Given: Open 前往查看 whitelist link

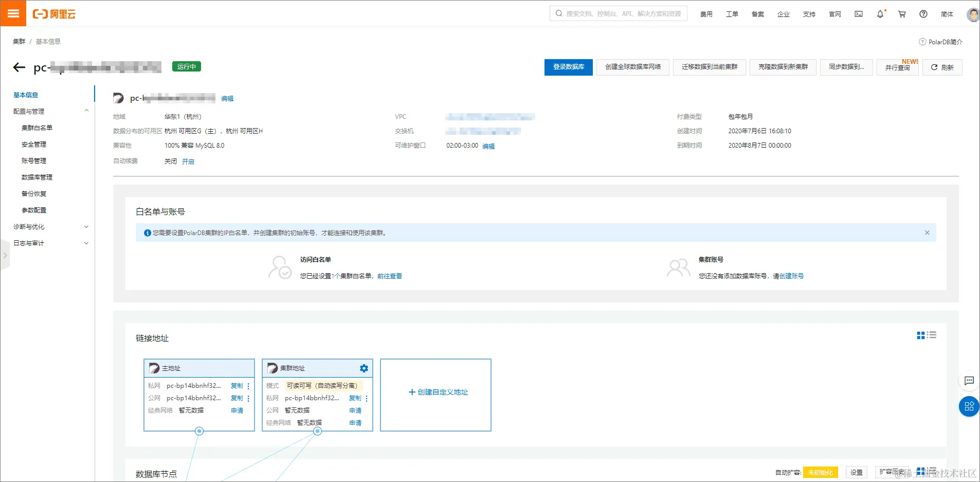Looking at the screenshot, I should coord(390,276).
